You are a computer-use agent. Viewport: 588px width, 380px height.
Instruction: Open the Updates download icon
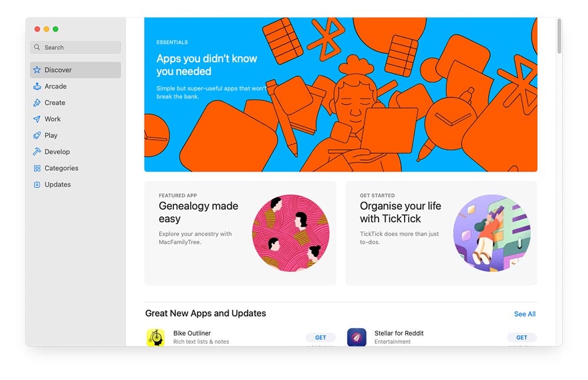[x=36, y=184]
